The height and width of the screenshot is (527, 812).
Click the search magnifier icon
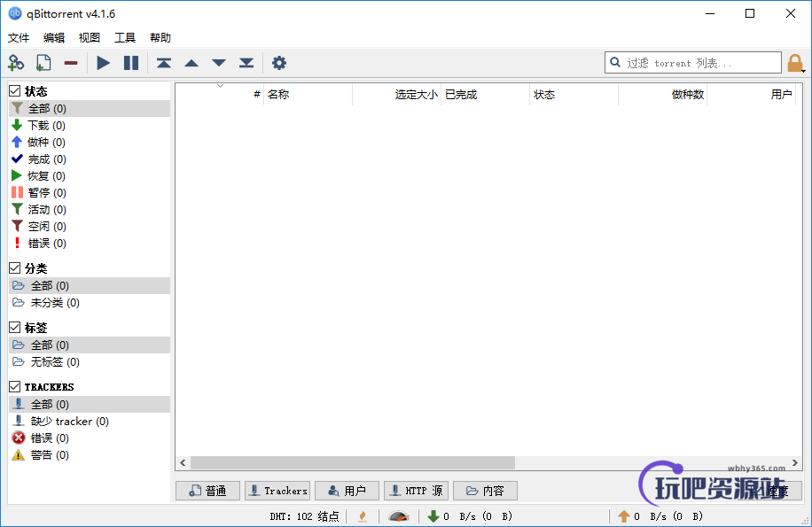615,63
